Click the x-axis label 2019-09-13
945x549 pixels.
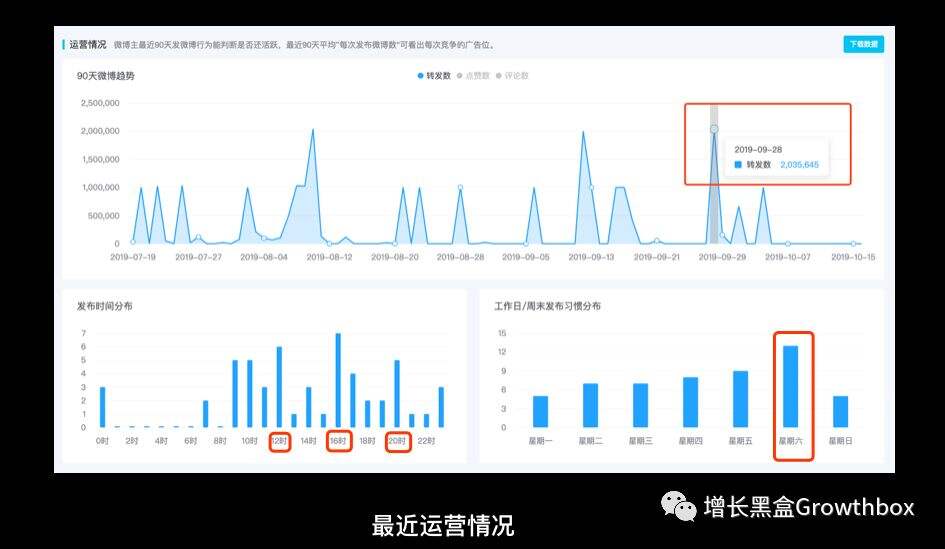(x=591, y=257)
